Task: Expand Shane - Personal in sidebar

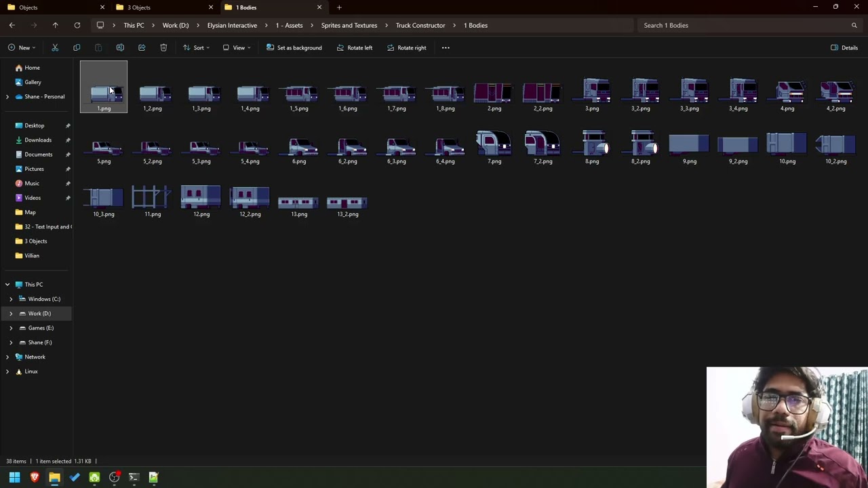Action: [x=7, y=97]
